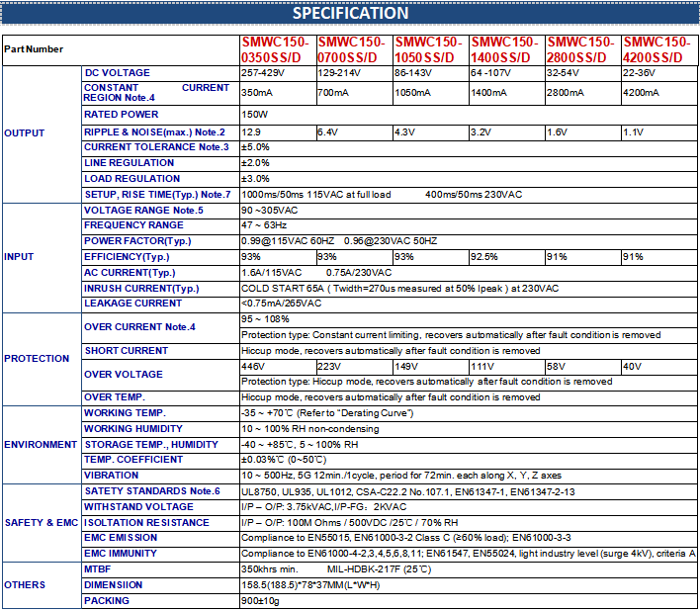Click the 446V over voltage cell
Viewport: 700px width, 611px height.
253,367
